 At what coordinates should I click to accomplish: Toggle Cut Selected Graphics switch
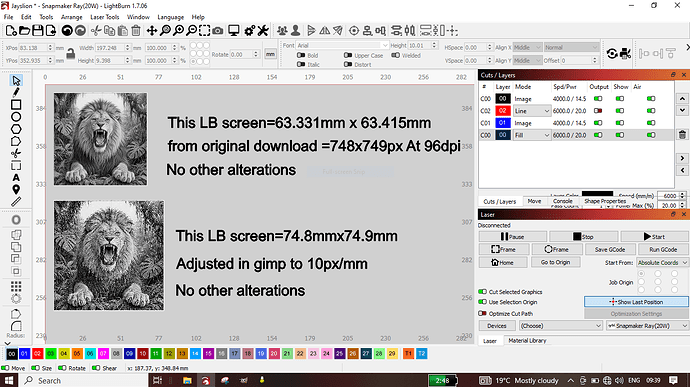[x=482, y=291]
